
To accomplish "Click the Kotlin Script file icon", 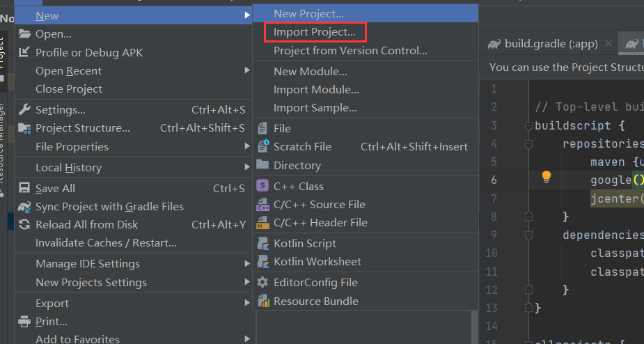I will 263,244.
